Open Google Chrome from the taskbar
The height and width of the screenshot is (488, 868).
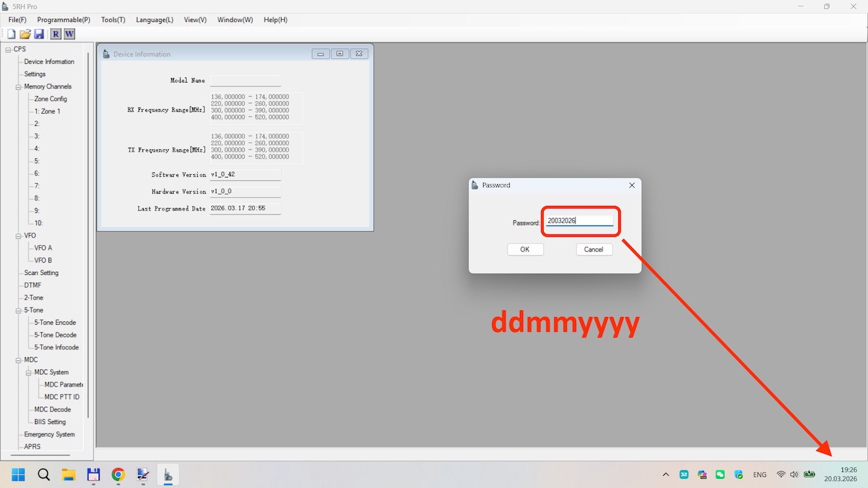coord(118,475)
